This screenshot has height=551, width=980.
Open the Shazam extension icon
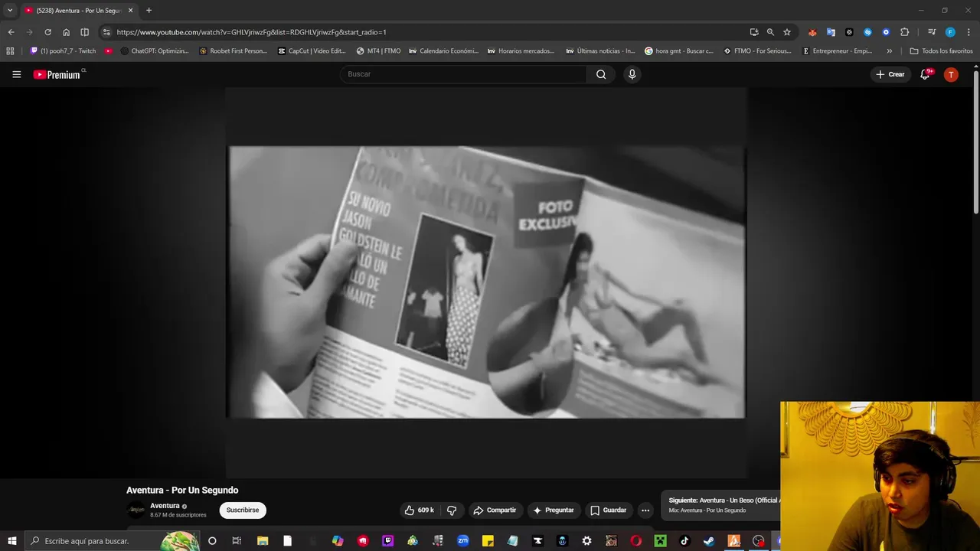pyautogui.click(x=867, y=32)
